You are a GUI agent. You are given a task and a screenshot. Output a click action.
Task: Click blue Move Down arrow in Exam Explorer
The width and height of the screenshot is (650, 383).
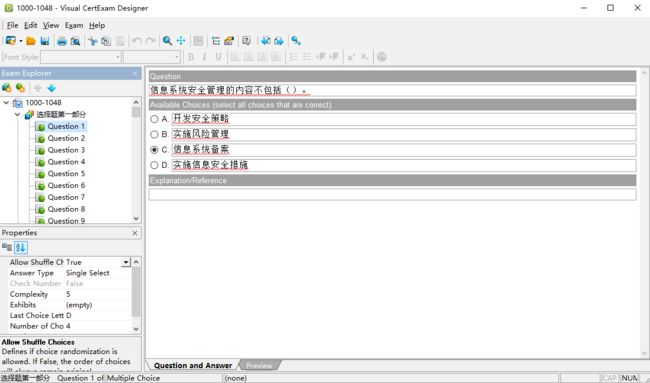[x=51, y=88]
